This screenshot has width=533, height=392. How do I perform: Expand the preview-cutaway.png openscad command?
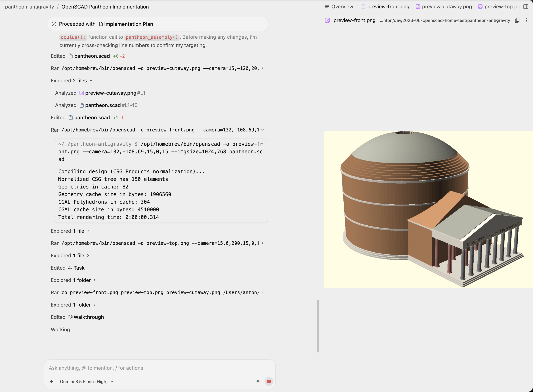pos(262,68)
